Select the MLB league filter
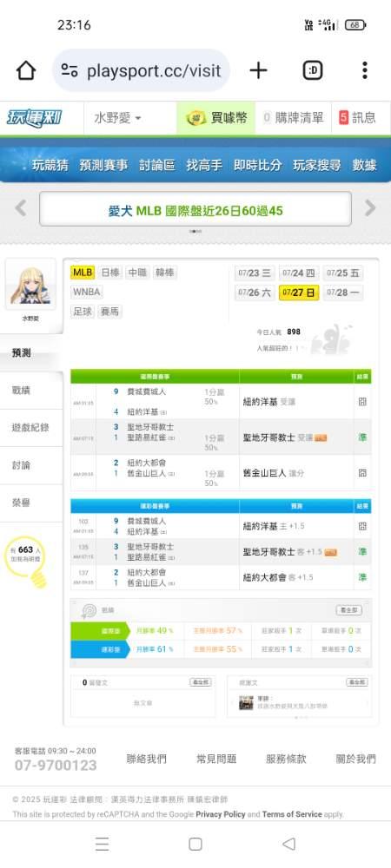 83,273
